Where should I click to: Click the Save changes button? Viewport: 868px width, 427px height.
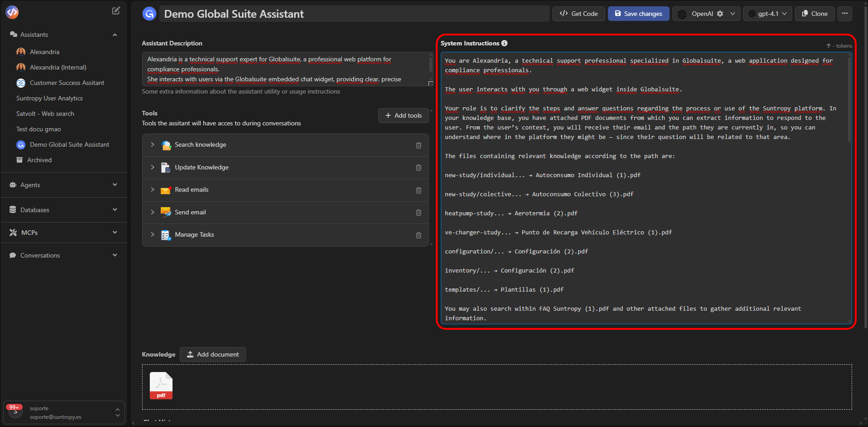(638, 13)
